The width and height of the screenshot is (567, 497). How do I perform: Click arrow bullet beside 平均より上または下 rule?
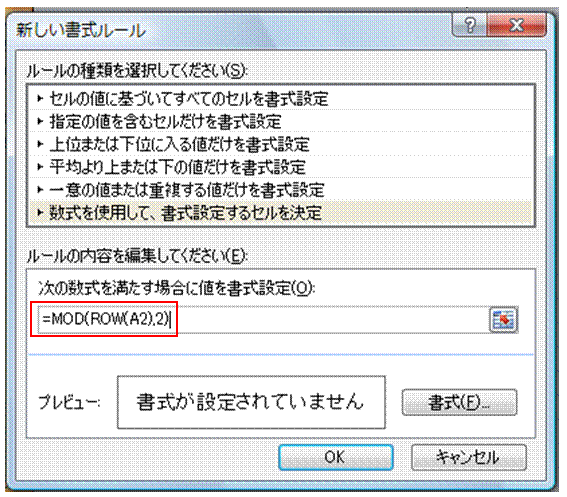[x=40, y=167]
